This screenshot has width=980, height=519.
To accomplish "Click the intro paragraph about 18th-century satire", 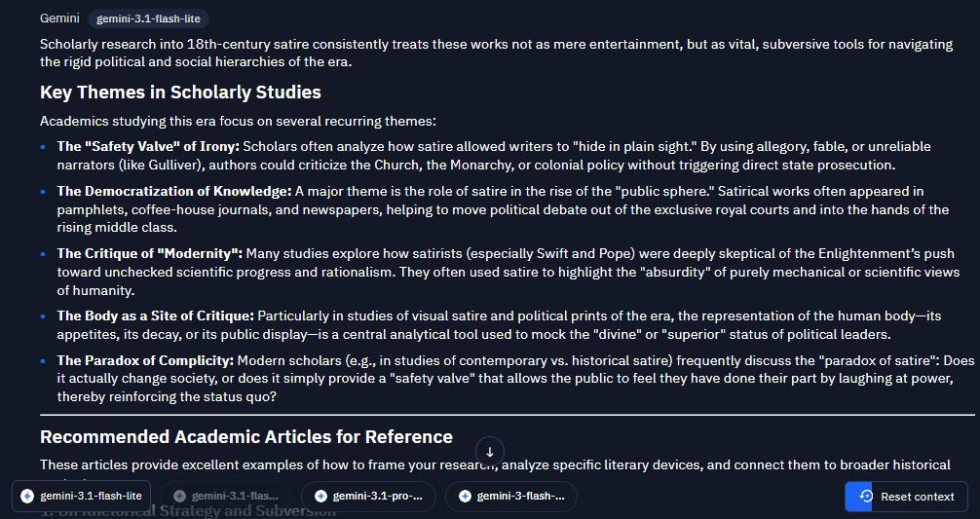I will tap(496, 54).
